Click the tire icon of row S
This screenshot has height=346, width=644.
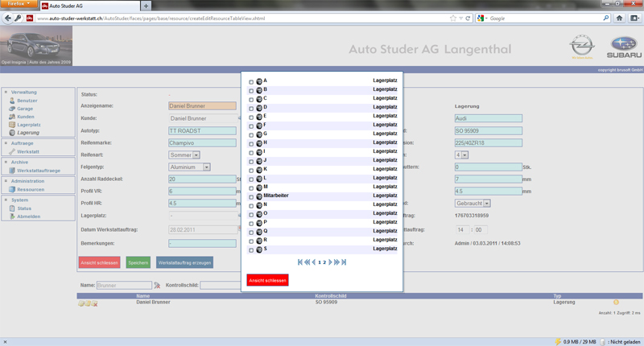[259, 249]
